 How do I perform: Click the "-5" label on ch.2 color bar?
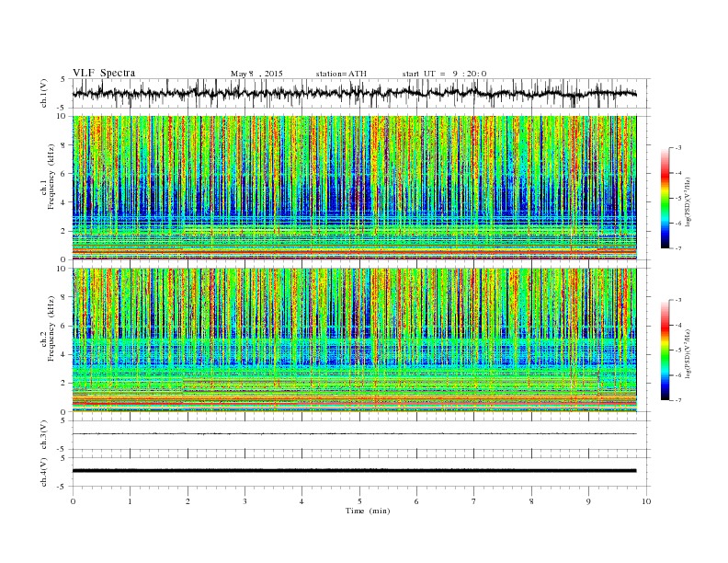coord(678,350)
